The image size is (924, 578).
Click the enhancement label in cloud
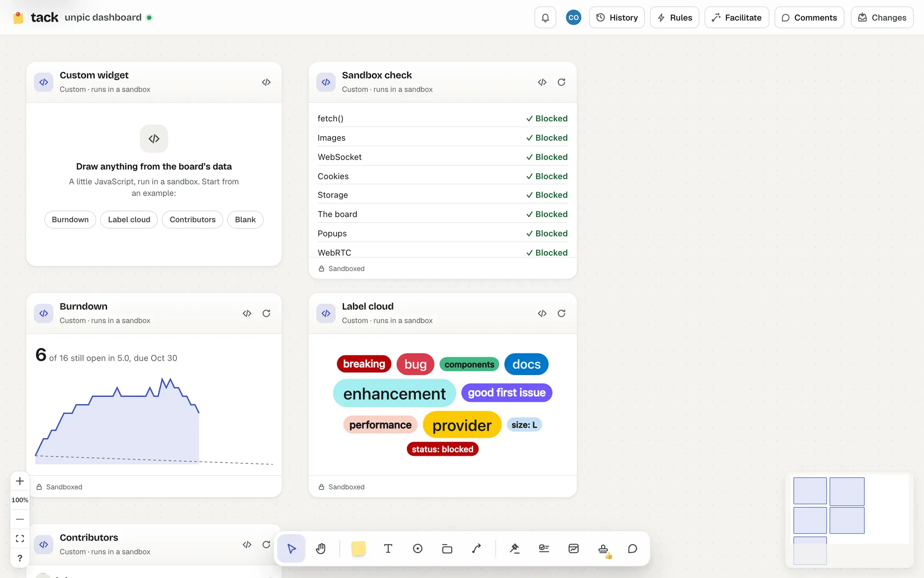394,393
